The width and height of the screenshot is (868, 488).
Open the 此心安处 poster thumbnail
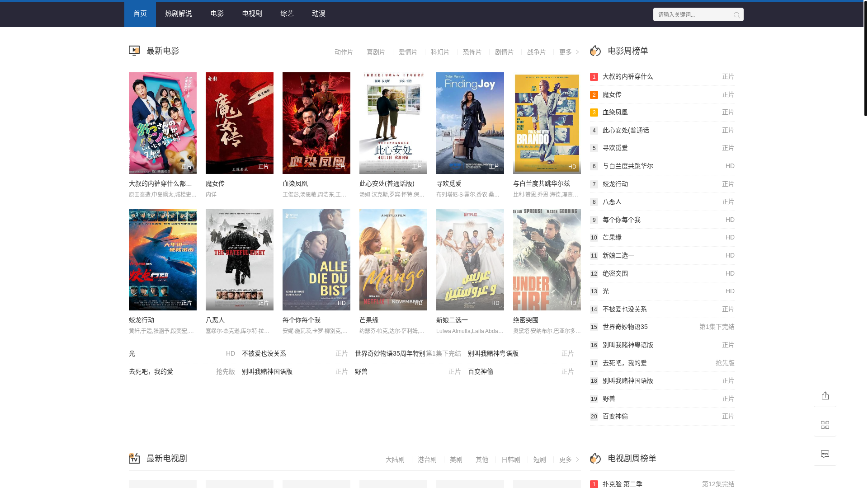click(393, 123)
